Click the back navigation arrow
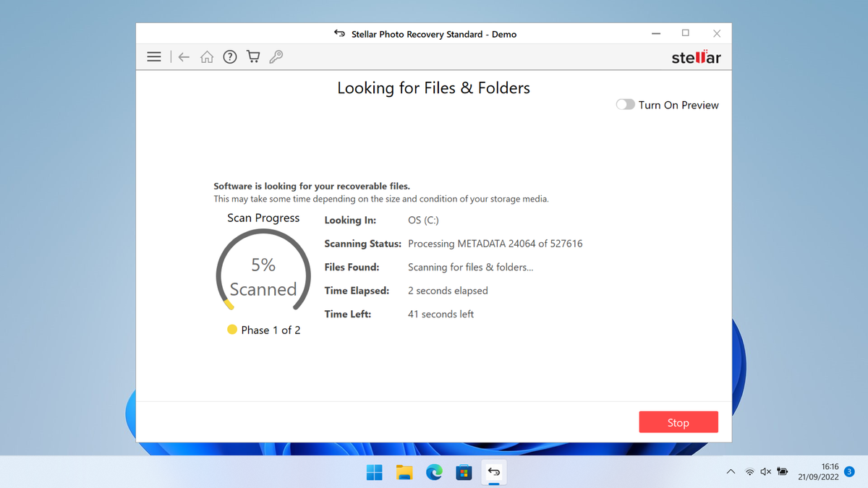 [x=183, y=56]
